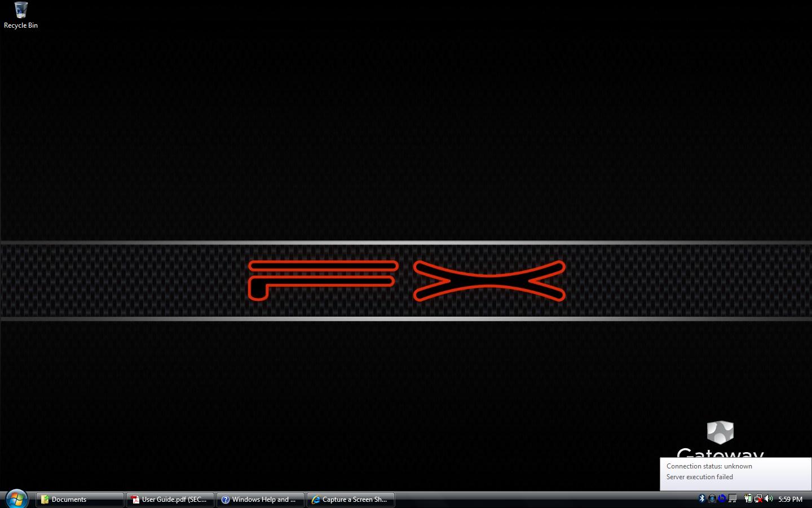Open the volume speaker tray icon

click(769, 498)
